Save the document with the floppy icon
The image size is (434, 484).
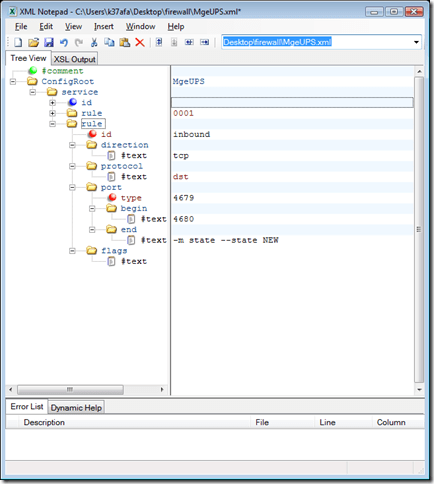pyautogui.click(x=49, y=42)
